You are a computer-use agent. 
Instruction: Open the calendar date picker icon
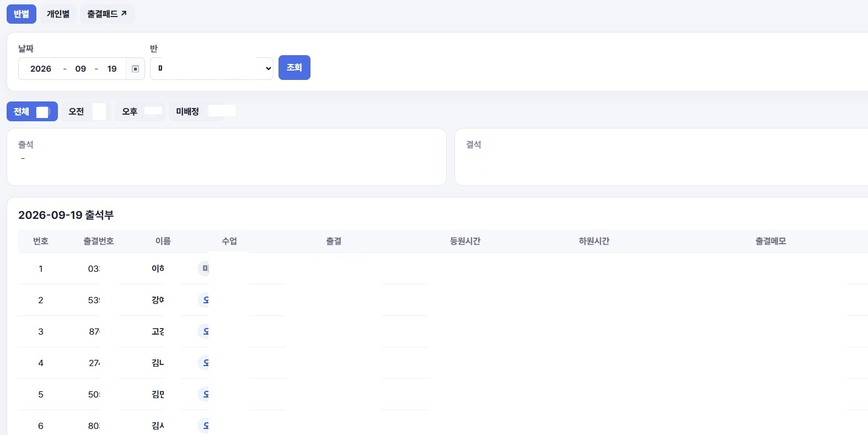(x=135, y=69)
